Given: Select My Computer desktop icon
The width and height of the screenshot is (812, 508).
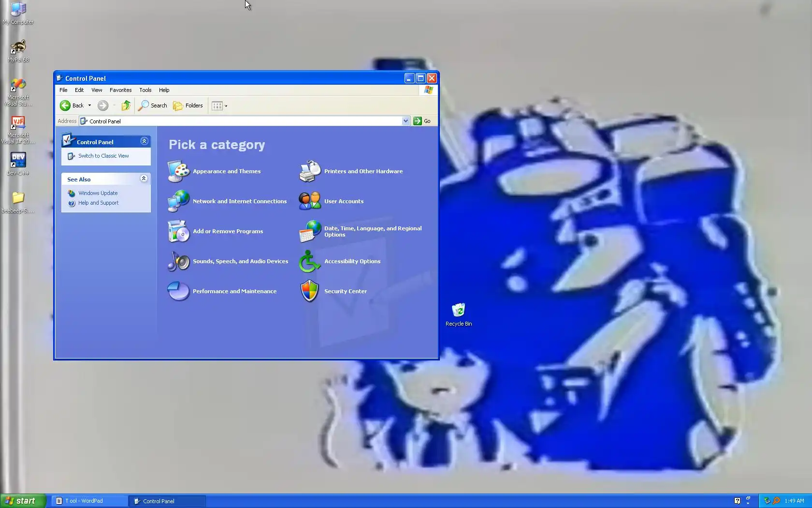Looking at the screenshot, I should (x=18, y=13).
